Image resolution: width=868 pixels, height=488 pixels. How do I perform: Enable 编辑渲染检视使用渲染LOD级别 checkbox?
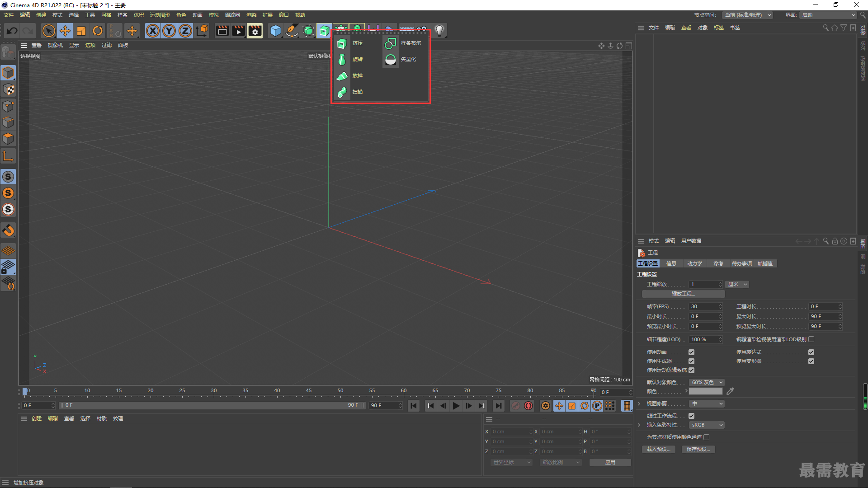pos(811,339)
